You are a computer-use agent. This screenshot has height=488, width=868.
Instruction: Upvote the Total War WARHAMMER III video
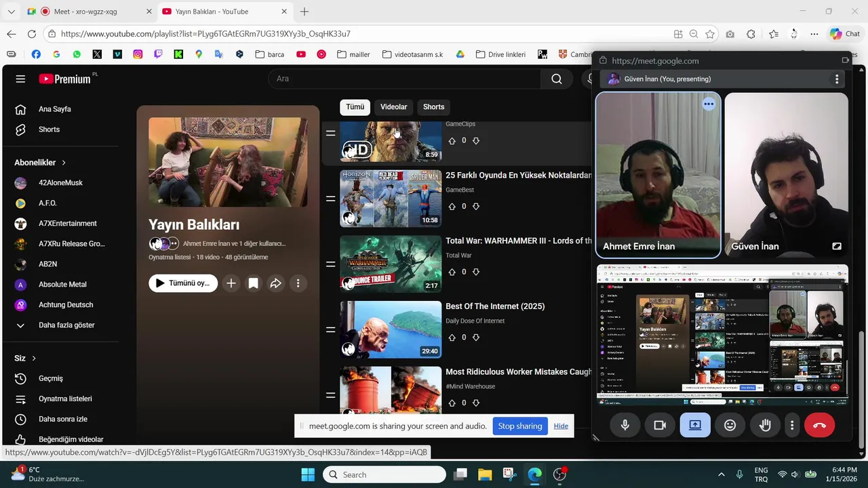(452, 272)
